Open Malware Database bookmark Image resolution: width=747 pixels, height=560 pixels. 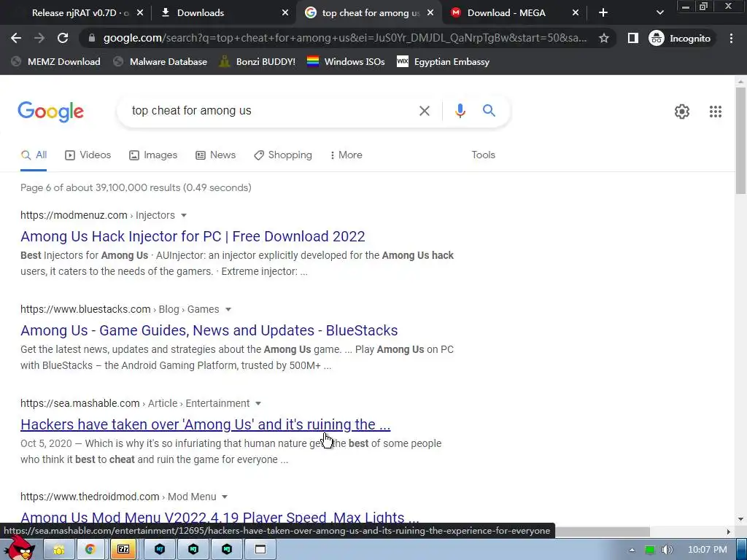pyautogui.click(x=160, y=61)
